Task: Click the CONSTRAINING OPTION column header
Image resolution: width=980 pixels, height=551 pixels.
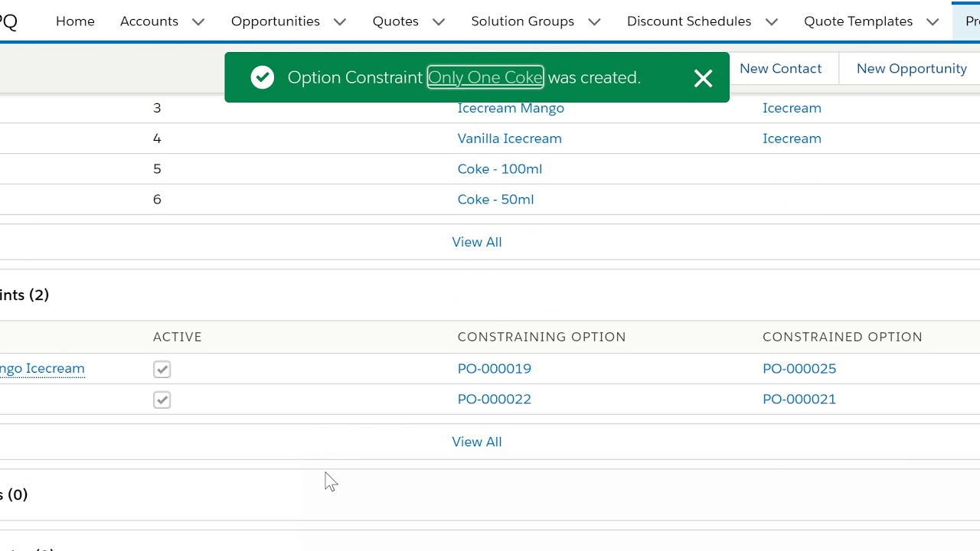Action: [x=542, y=337]
